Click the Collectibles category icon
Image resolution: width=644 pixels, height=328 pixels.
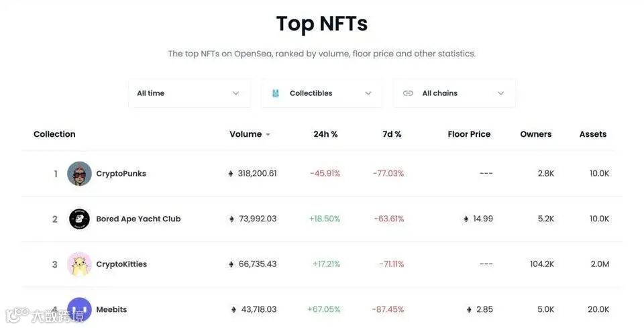(275, 93)
